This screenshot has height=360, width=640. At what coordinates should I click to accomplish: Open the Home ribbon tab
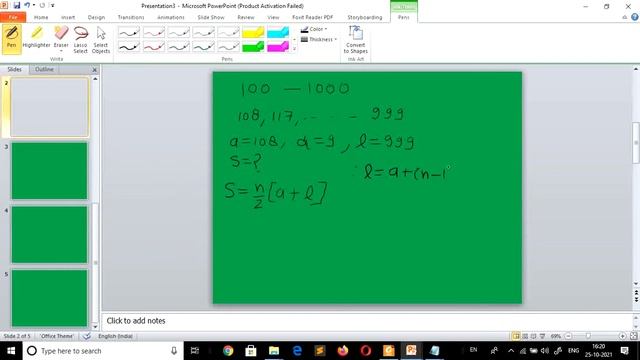[41, 17]
